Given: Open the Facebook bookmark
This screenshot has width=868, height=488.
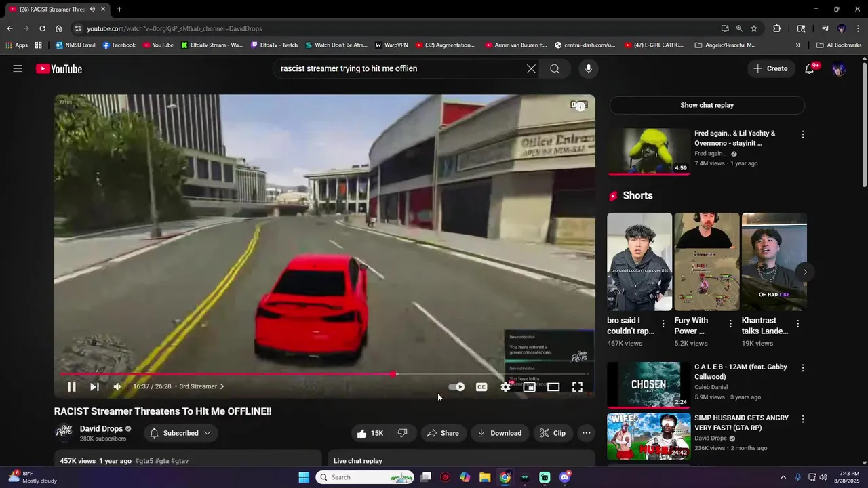Looking at the screenshot, I should pos(119,45).
